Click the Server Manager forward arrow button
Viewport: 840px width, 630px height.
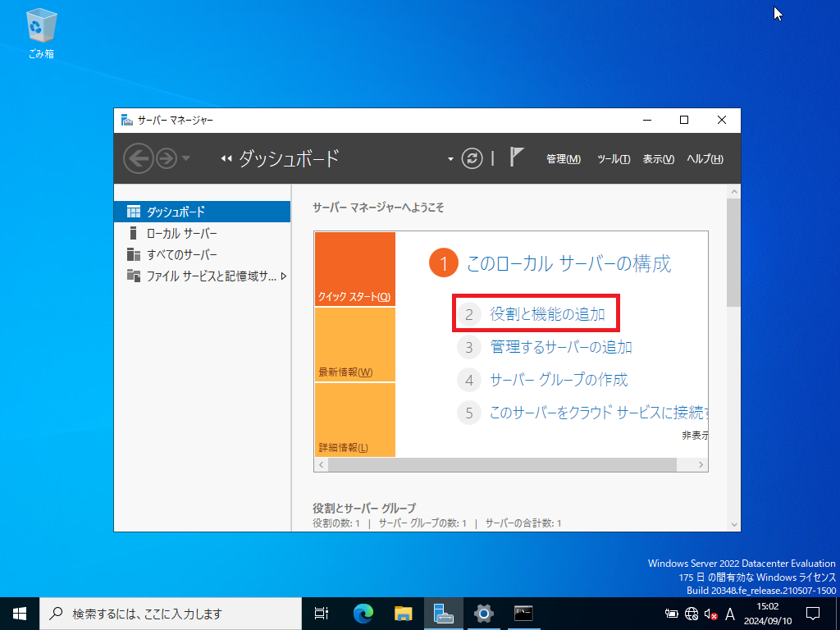tap(167, 158)
